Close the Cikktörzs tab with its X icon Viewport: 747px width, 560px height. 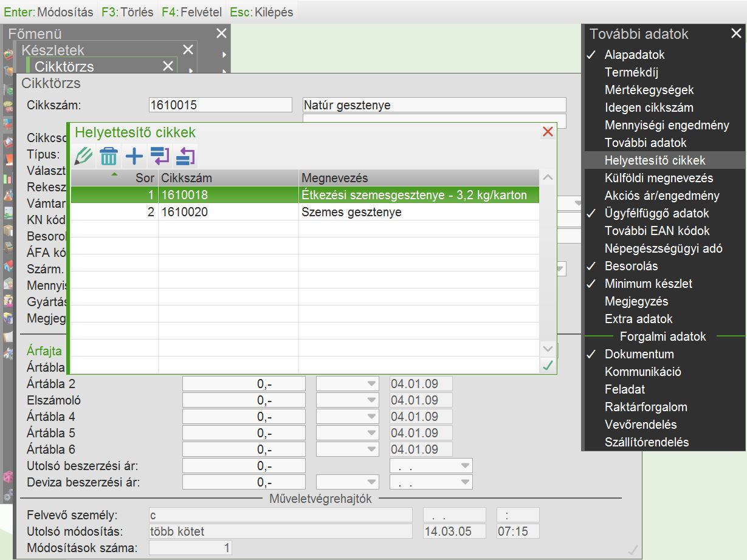pyautogui.click(x=168, y=66)
